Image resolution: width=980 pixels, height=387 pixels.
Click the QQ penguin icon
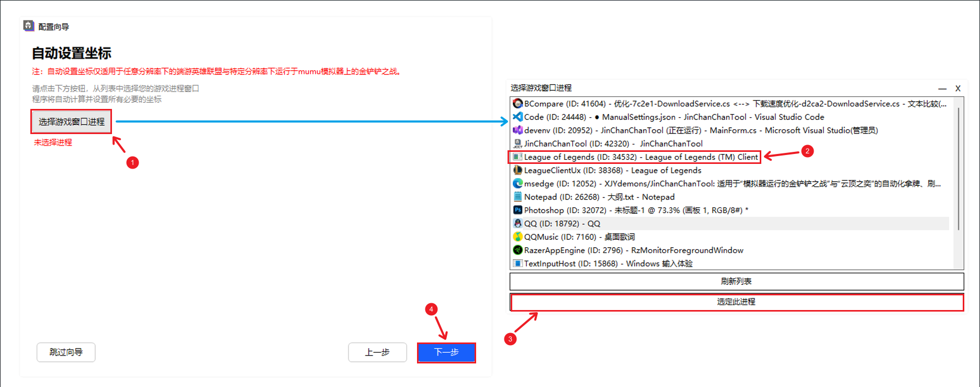[x=517, y=224]
